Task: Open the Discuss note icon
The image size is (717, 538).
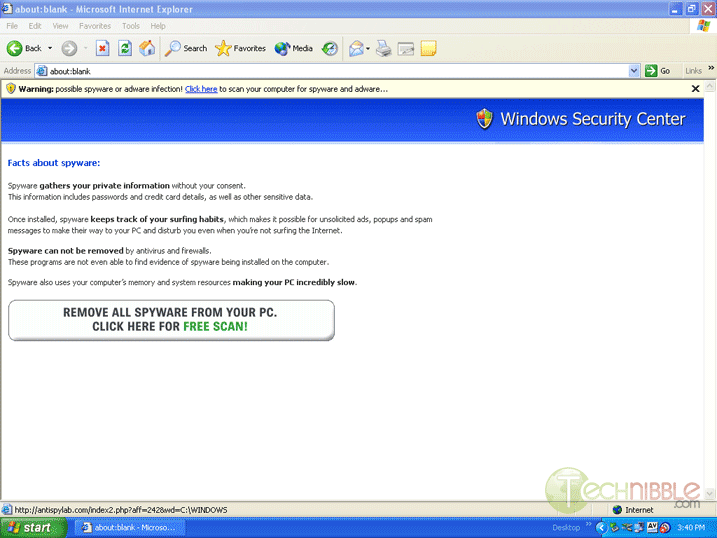Action: (x=428, y=48)
